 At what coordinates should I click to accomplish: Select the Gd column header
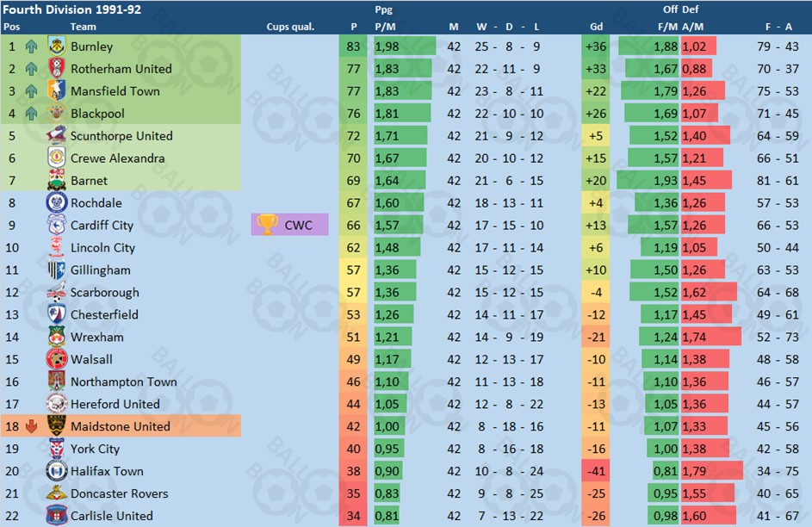click(x=595, y=27)
